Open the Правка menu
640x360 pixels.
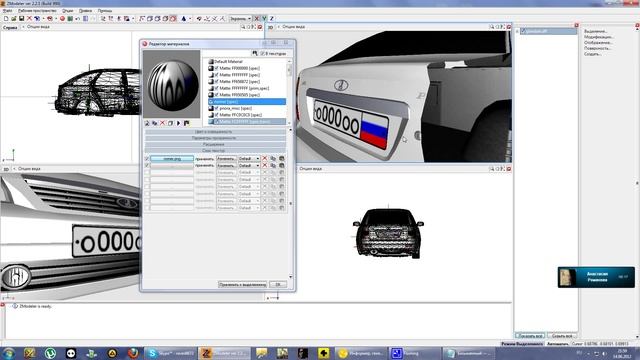[85, 10]
